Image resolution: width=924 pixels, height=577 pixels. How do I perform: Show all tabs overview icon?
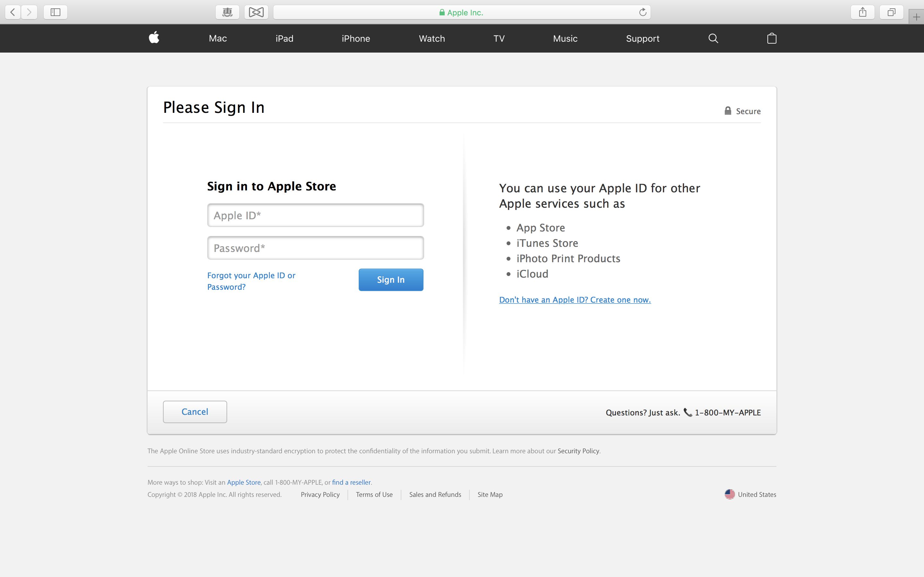coord(891,12)
